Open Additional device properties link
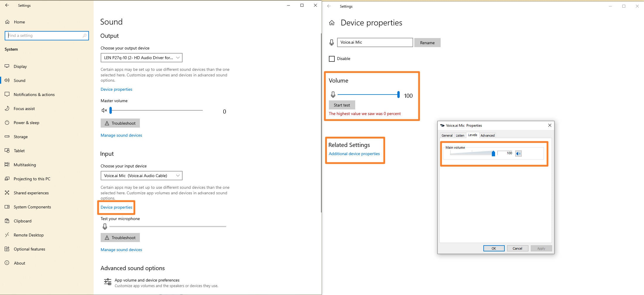The height and width of the screenshot is (295, 644). [354, 154]
